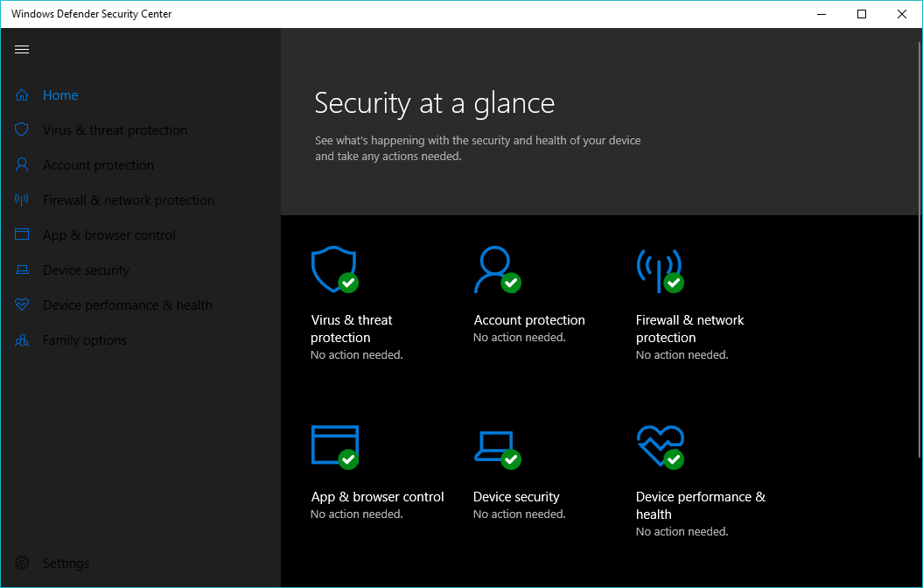The image size is (923, 588).
Task: Select Home in the sidebar
Action: (60, 95)
